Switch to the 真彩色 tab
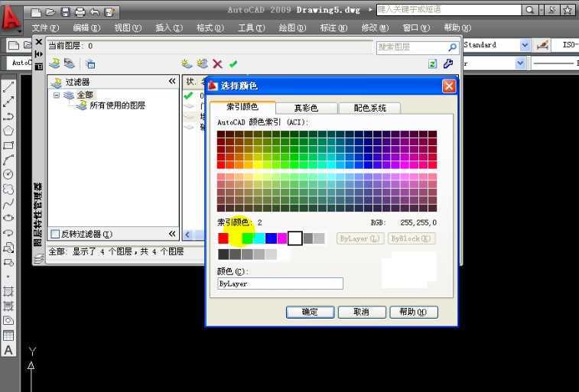Viewport: 579px width, 392px height. pos(307,108)
